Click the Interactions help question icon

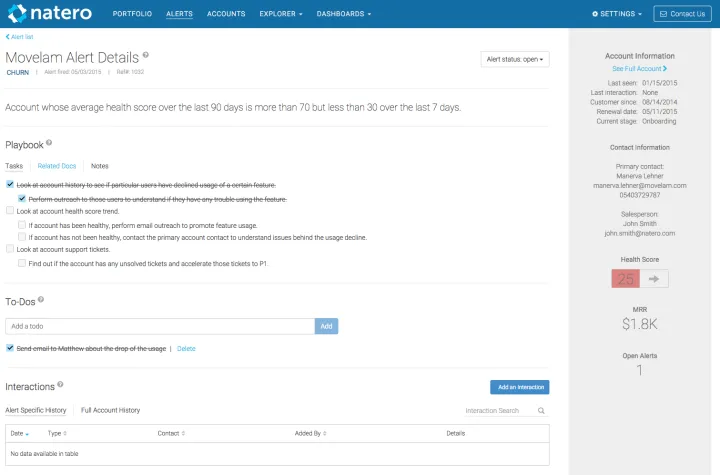(x=61, y=385)
